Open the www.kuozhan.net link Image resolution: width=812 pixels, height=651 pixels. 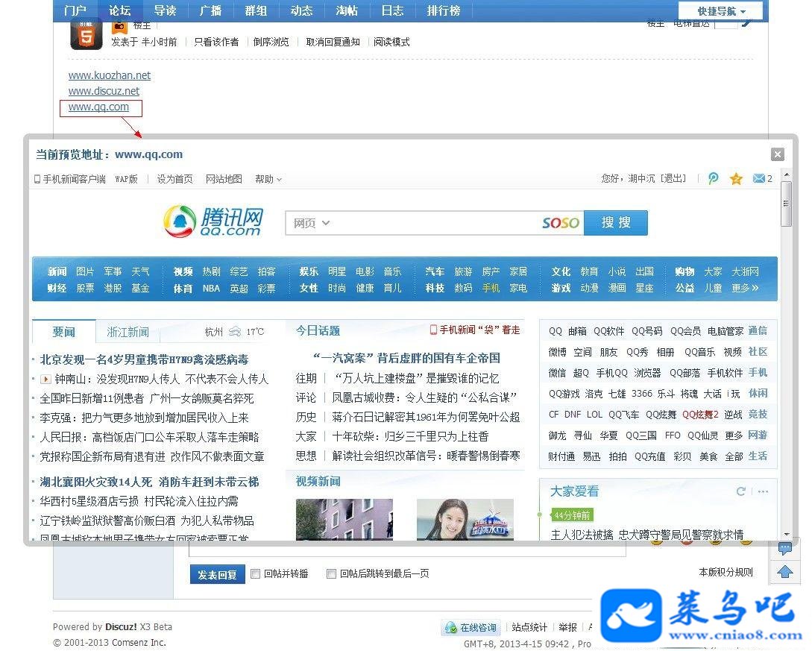point(110,75)
